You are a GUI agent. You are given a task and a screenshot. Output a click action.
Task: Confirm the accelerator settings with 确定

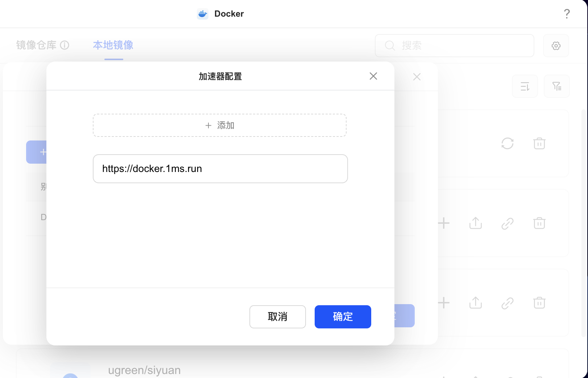(x=343, y=317)
